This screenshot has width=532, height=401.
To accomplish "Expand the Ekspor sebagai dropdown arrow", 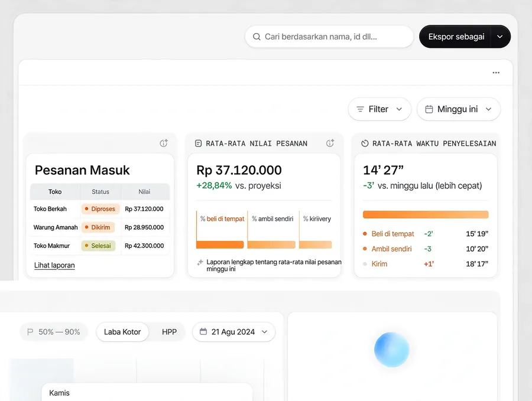I will tap(500, 37).
